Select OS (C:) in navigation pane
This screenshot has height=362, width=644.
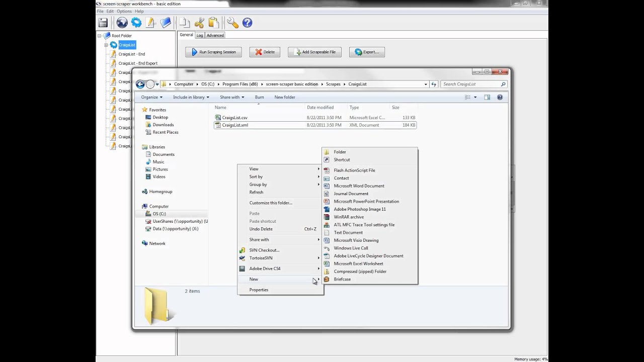159,214
